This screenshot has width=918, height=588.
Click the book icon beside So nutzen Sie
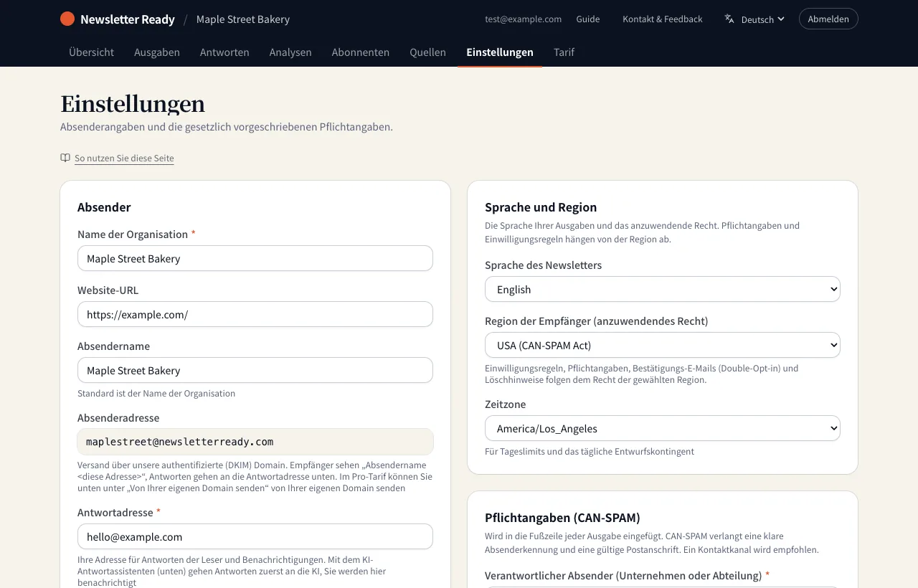point(65,158)
